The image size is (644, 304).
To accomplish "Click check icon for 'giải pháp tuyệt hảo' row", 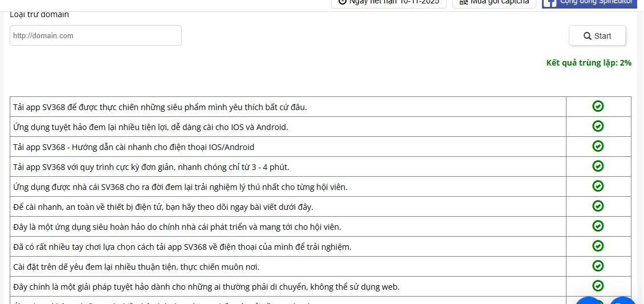I will 598,286.
